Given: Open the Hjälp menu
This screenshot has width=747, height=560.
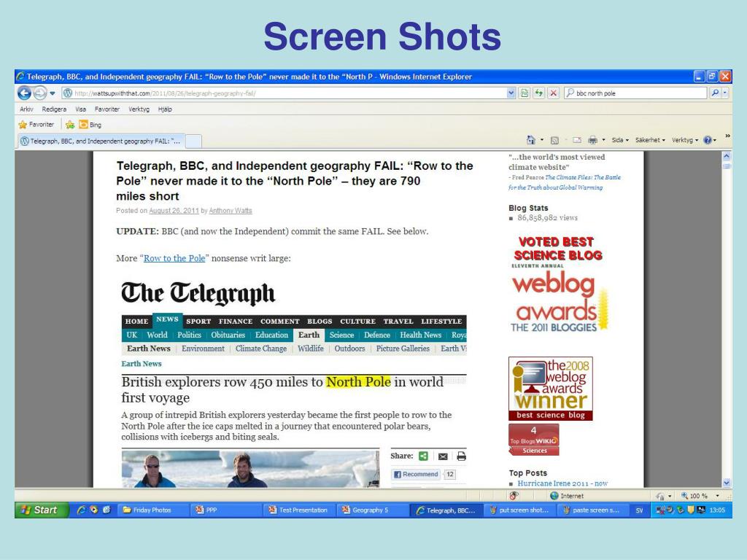Looking at the screenshot, I should click(165, 109).
